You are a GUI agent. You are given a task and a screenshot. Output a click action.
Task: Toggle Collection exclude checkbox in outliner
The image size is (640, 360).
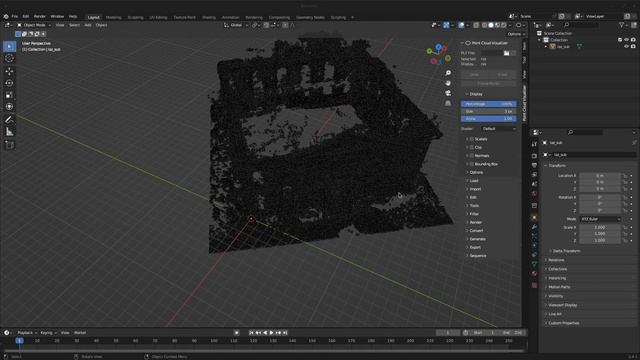(x=620, y=40)
